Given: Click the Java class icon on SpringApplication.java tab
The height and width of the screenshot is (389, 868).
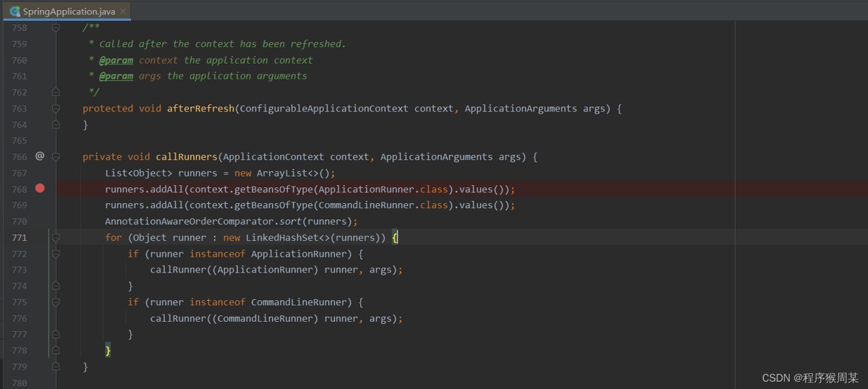Looking at the screenshot, I should [14, 12].
